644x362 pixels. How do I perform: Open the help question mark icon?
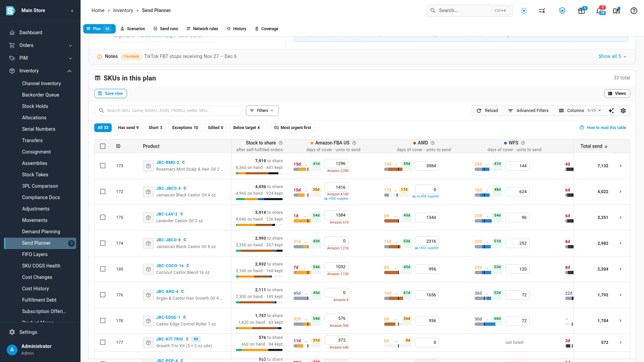click(634, 11)
